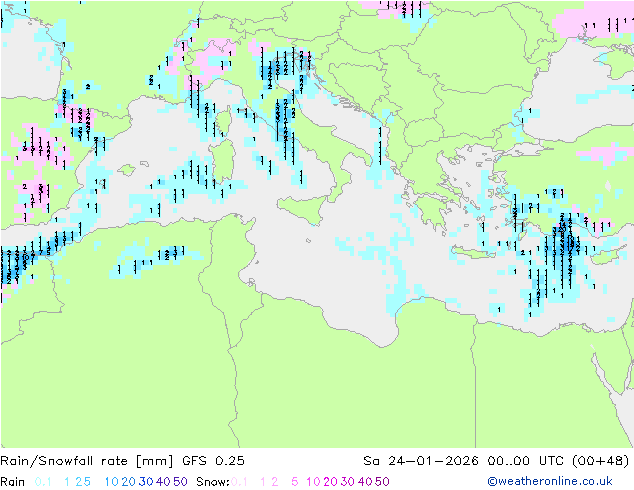The image size is (634, 490).
Task: Select the snow legend value 40
Action: pyautogui.click(x=365, y=482)
